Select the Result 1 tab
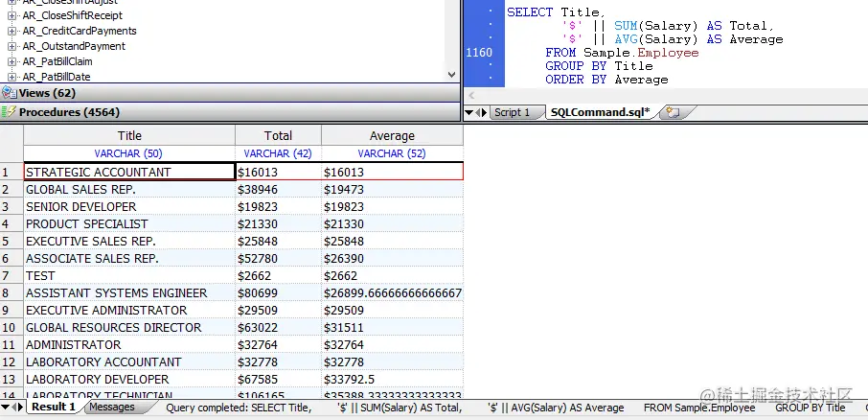The height and width of the screenshot is (420, 868). click(53, 408)
